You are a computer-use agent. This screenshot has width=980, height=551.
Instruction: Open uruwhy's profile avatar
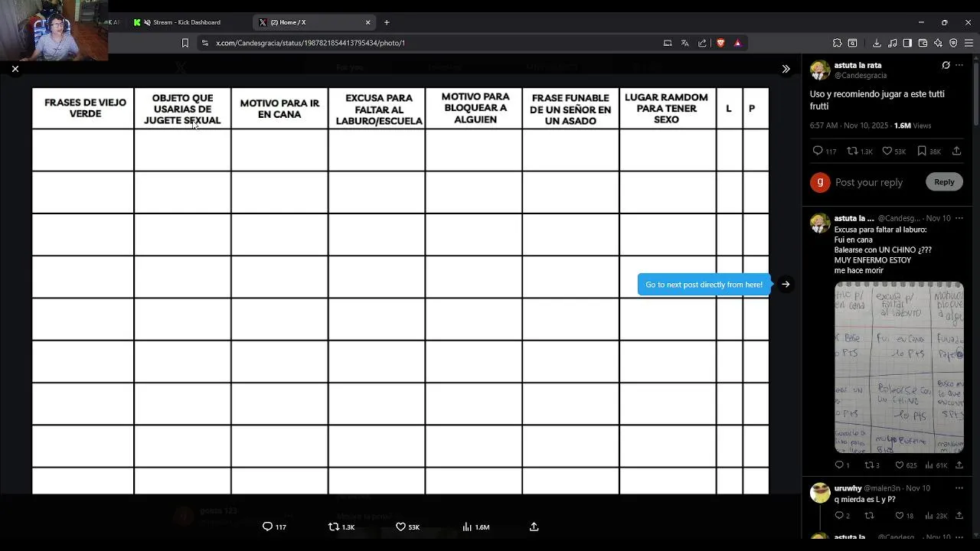coord(820,493)
